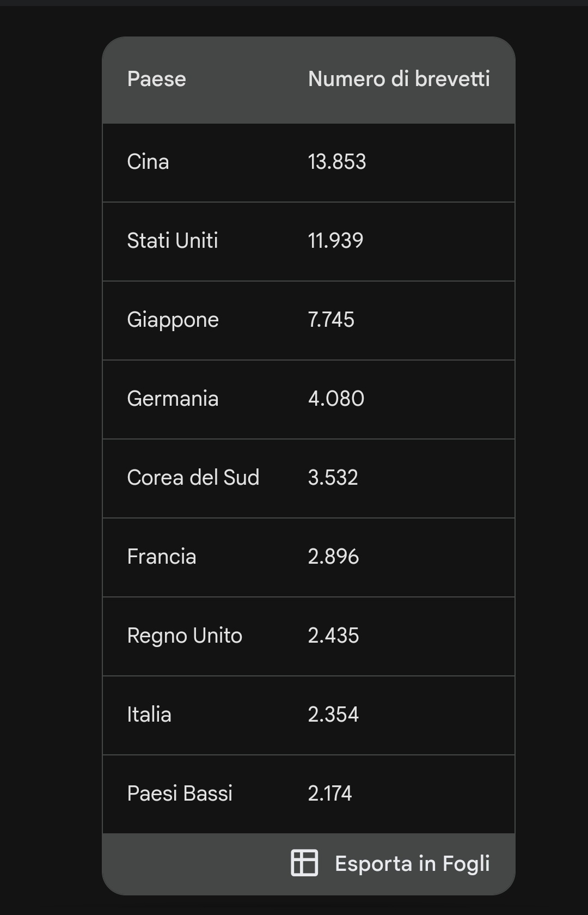Screen dimensions: 588x915
Task: Click the 13.853 patent count value
Action: point(337,162)
